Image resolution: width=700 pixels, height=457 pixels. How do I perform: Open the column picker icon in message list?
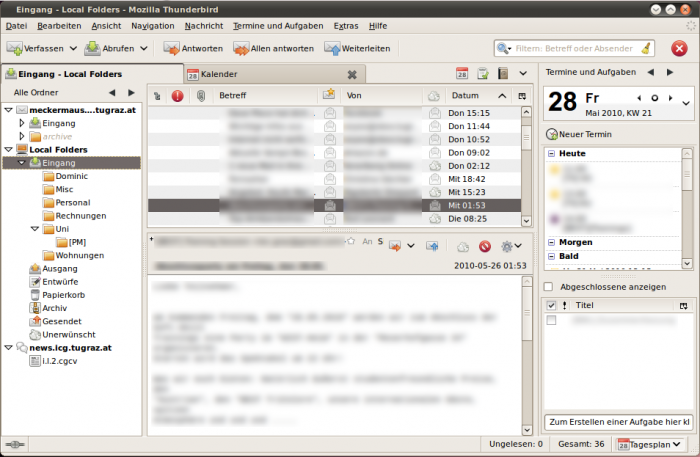(x=522, y=96)
